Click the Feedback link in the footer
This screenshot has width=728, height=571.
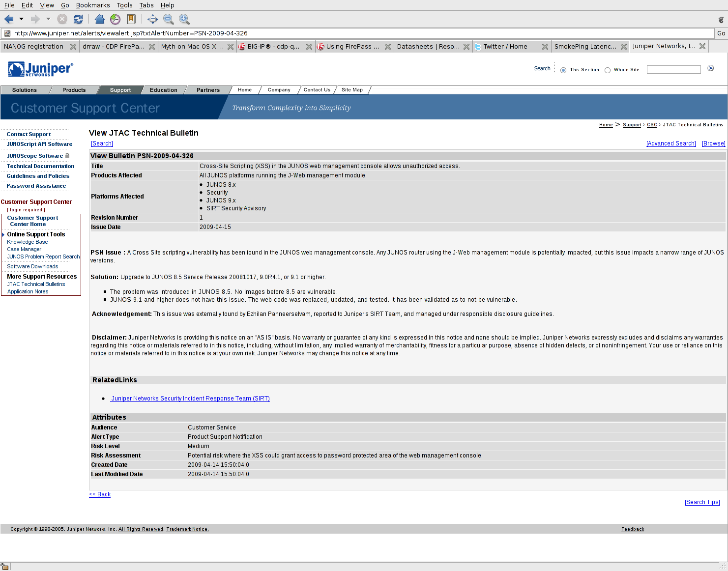coord(633,529)
